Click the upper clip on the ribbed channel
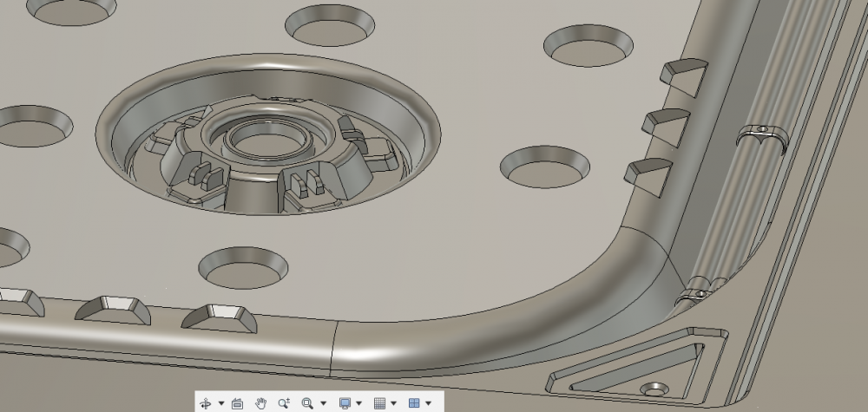 coord(762,135)
